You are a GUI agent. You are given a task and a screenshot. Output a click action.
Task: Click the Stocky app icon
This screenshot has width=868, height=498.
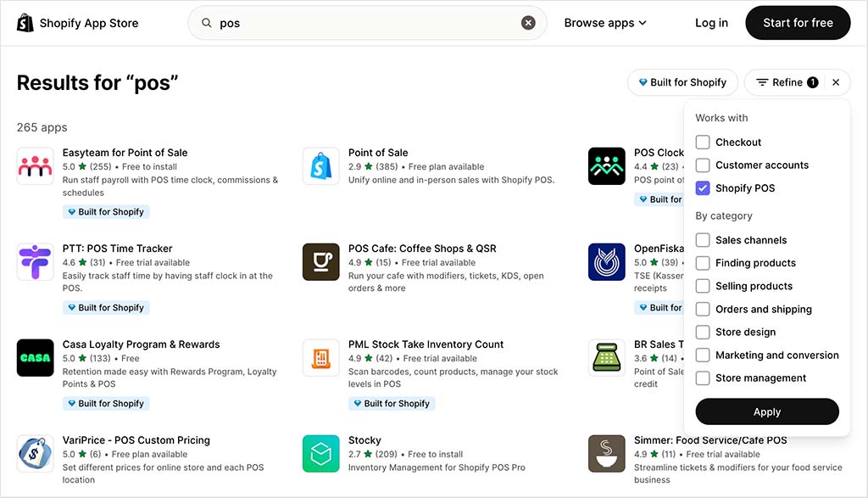[x=320, y=453]
